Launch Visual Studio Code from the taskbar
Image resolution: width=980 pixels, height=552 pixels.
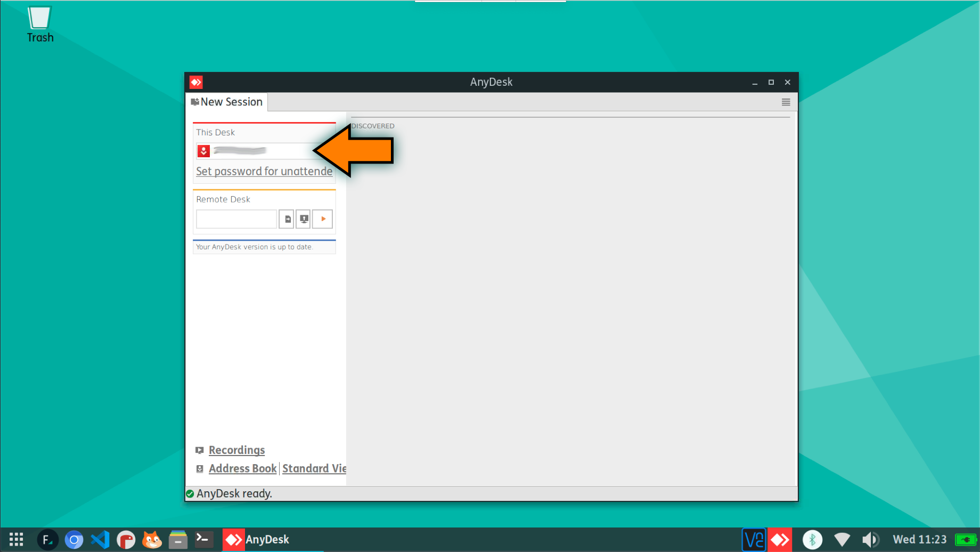[x=100, y=540]
